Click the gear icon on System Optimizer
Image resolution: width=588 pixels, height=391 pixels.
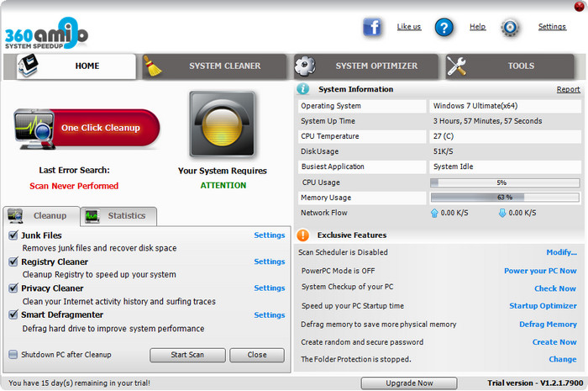[304, 66]
